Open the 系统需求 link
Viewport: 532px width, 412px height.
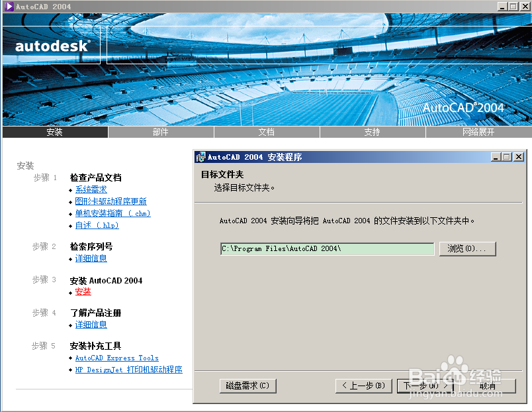click(91, 189)
